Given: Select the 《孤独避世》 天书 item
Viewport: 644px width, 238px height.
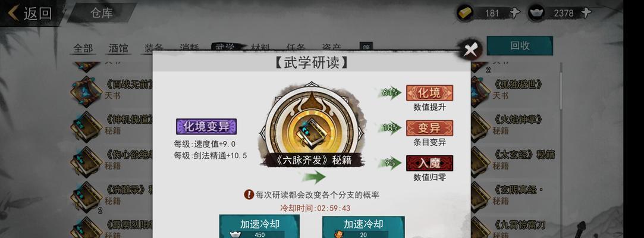Looking at the screenshot, I should coord(519,89).
